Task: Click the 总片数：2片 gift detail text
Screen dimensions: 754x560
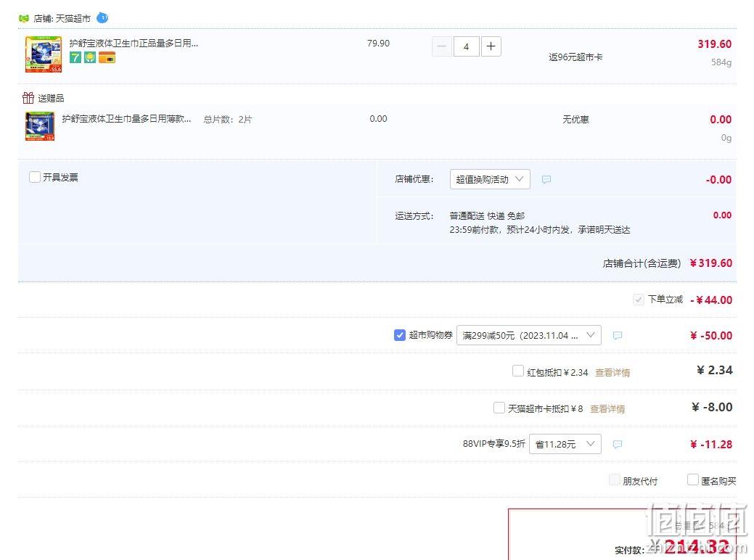Action: click(227, 119)
